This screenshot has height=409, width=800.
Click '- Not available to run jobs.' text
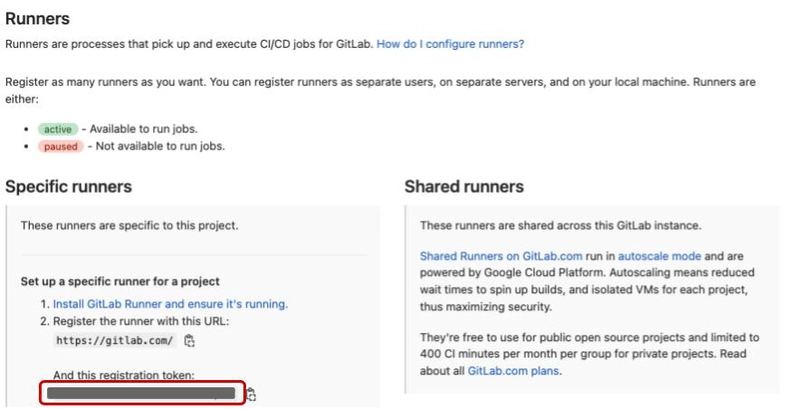tap(156, 146)
